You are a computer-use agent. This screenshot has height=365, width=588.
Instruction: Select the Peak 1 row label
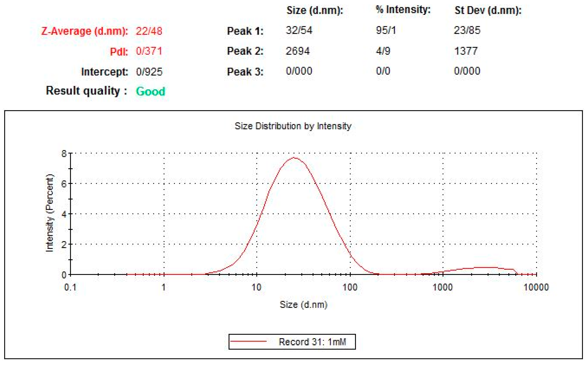pyautogui.click(x=245, y=31)
